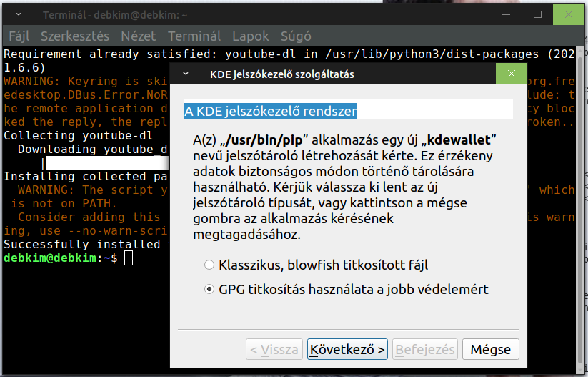The image size is (588, 377).
Task: Maximize the Terminal window
Action: 537,14
